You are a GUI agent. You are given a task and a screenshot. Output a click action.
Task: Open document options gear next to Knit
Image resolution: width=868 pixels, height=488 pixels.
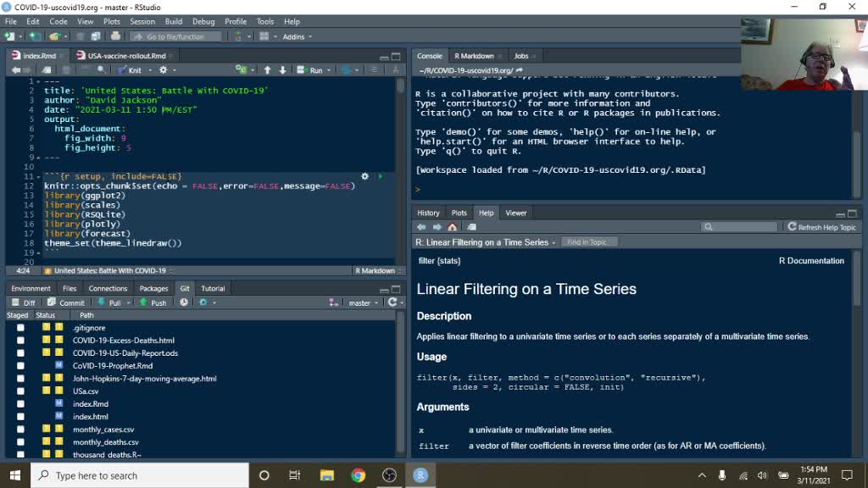[x=163, y=70]
